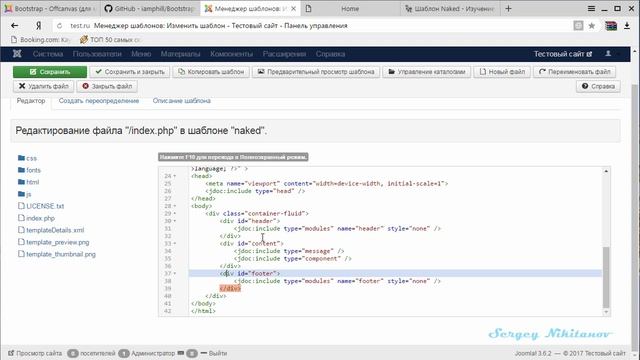Click Копировать шаблон button
The image size is (640, 360).
(211, 72)
